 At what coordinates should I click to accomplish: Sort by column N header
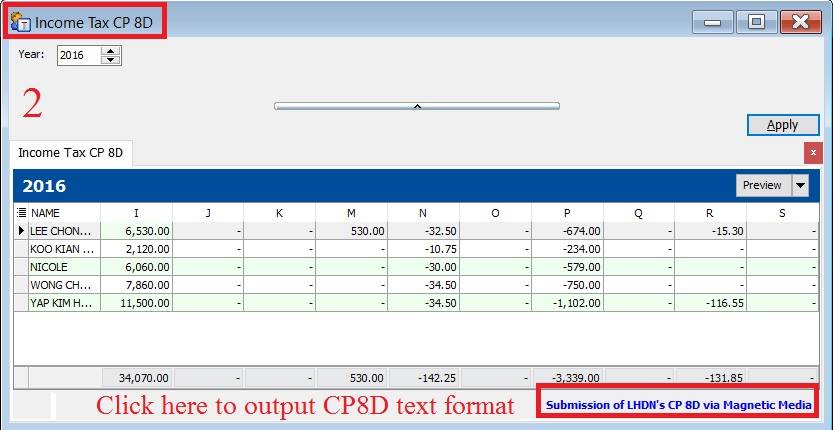(x=423, y=213)
